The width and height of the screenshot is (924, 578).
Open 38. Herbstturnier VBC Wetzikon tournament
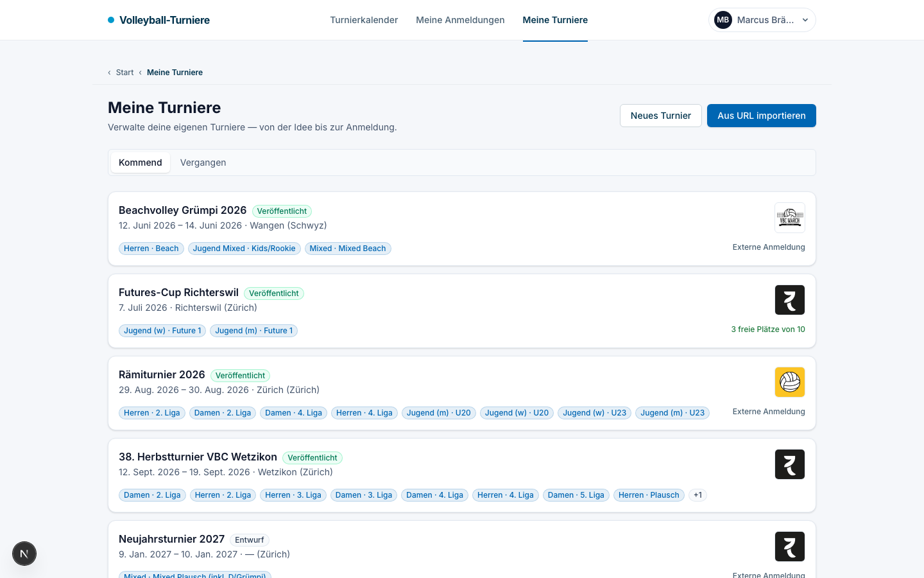(198, 457)
